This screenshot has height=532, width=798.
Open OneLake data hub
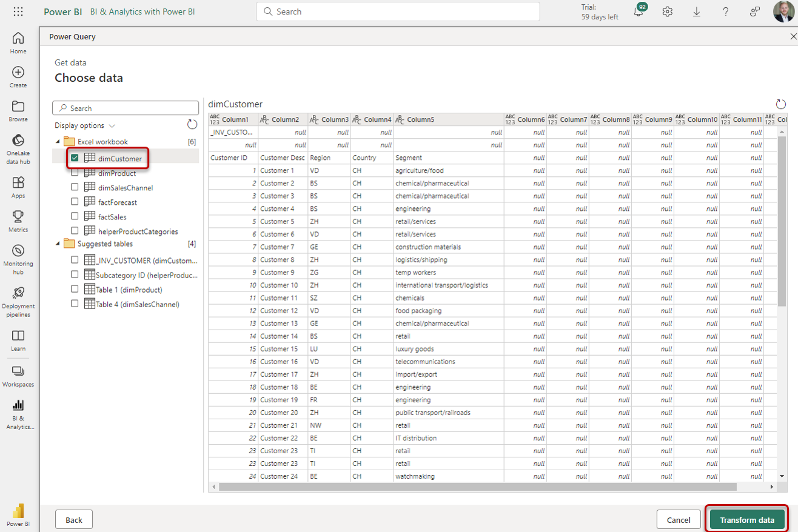click(18, 148)
